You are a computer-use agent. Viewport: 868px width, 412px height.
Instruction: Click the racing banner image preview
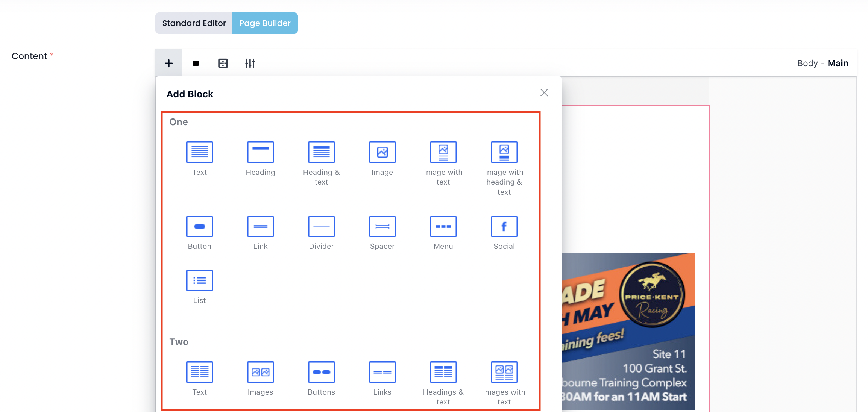point(628,331)
